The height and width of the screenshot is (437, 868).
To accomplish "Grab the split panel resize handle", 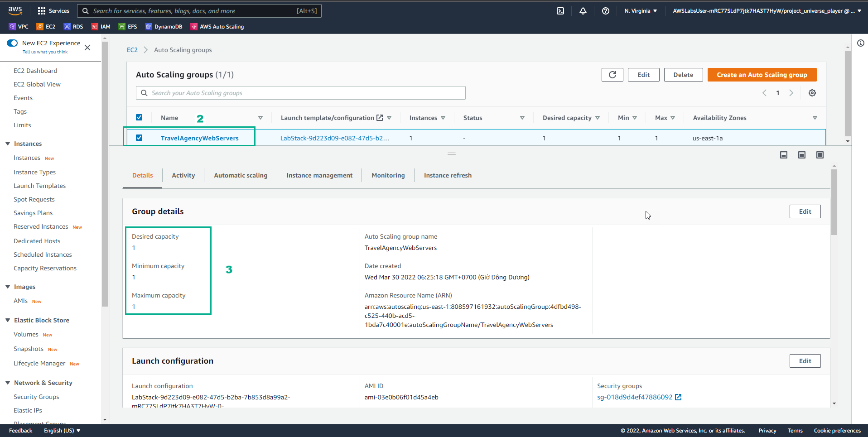I will 452,154.
